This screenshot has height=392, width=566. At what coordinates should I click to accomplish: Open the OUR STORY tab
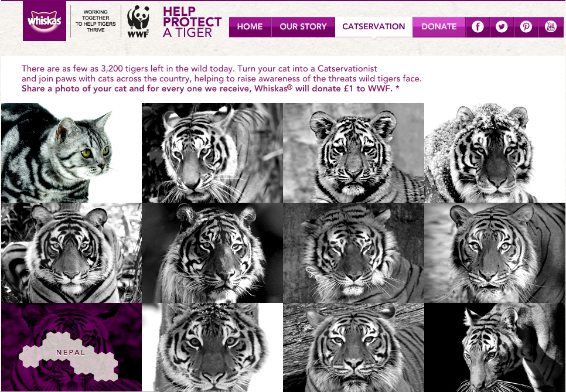(304, 27)
